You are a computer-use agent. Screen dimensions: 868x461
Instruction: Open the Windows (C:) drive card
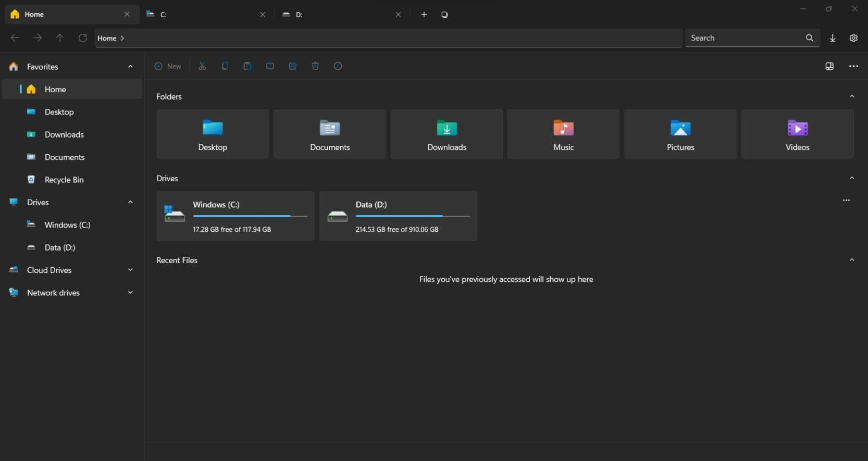click(x=235, y=216)
